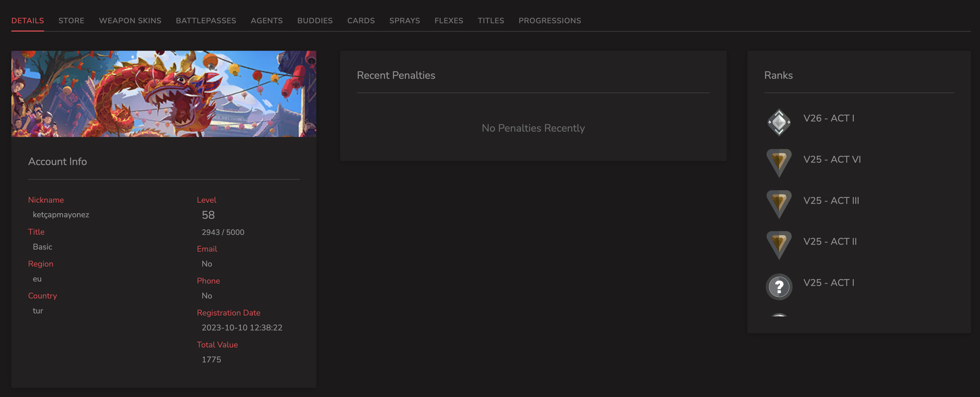
Task: Select the nickname ketçapmayonez
Action: [x=61, y=215]
